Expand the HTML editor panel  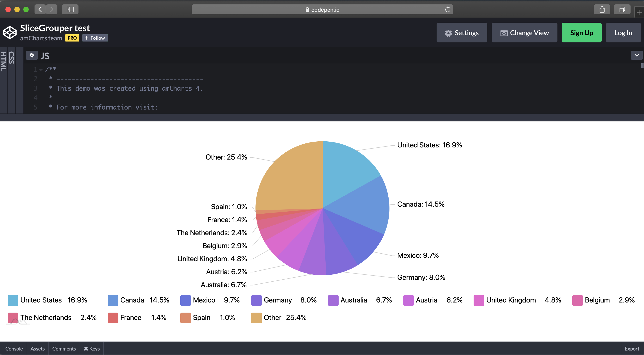[x=4, y=61]
